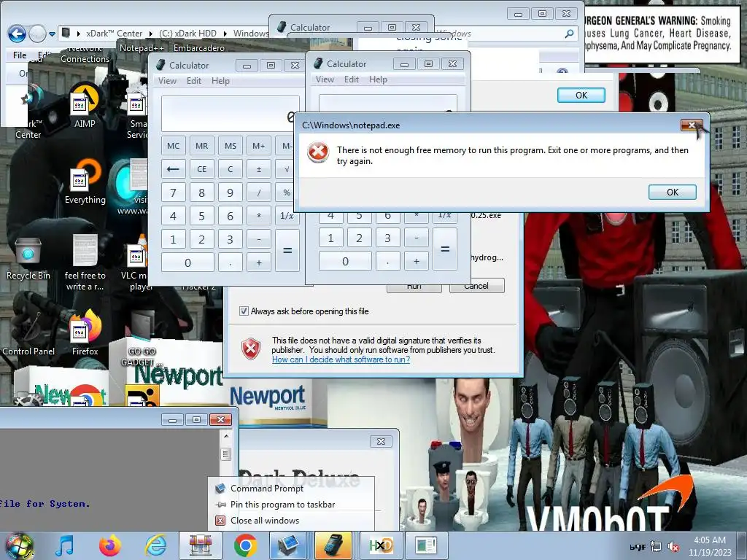
Task: Open View menu in right Calculator
Action: pos(325,79)
